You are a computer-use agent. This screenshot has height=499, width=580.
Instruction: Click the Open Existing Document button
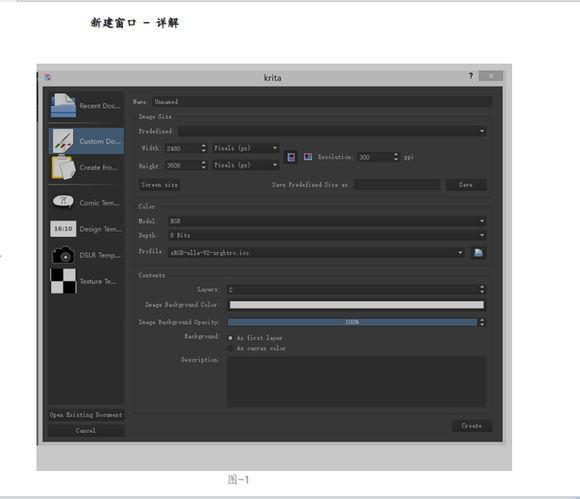pyautogui.click(x=86, y=415)
